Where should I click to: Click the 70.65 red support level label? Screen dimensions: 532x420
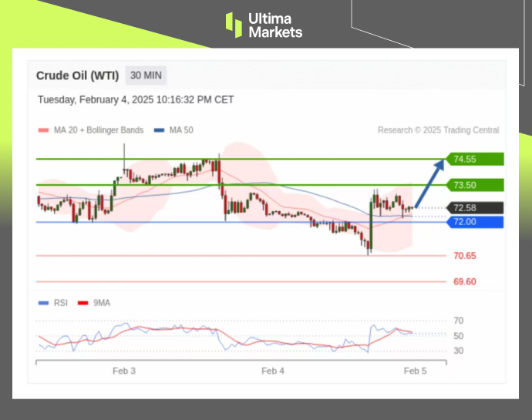(464, 256)
